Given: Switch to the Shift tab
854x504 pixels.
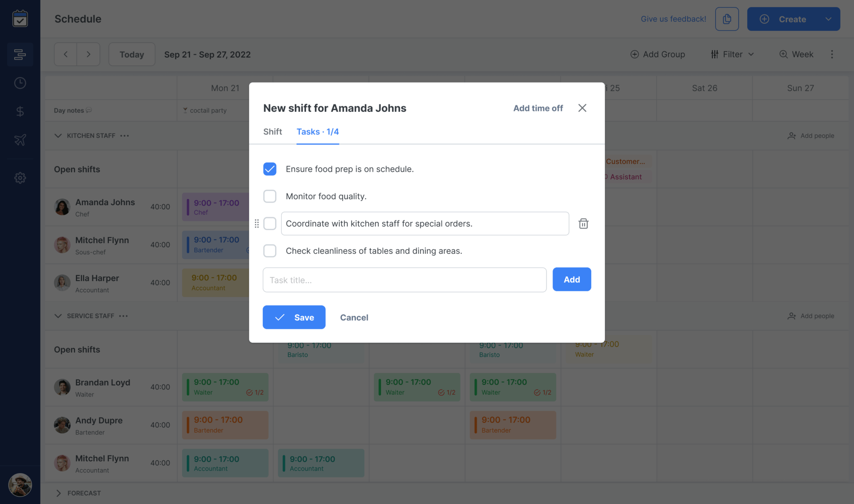Looking at the screenshot, I should pos(272,132).
